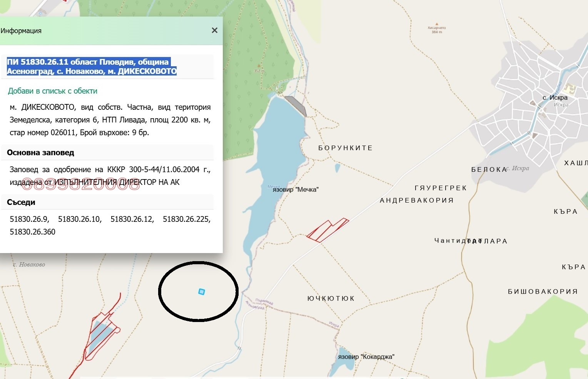Image resolution: width=588 pixels, height=379 pixels.
Task: Click the Хисарчето 384 m peak marker
Action: (436, 24)
